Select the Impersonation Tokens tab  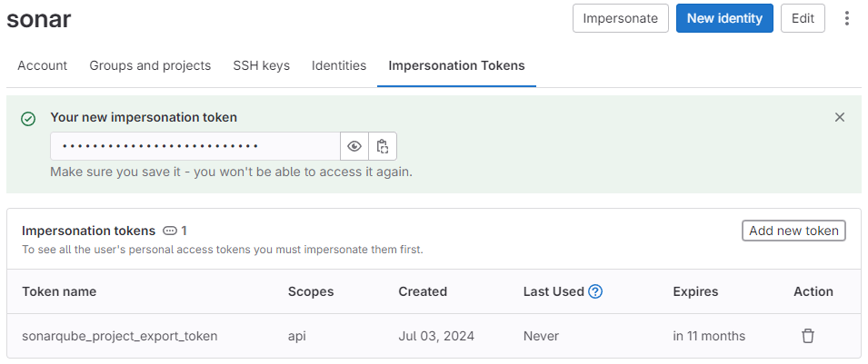[x=456, y=66]
